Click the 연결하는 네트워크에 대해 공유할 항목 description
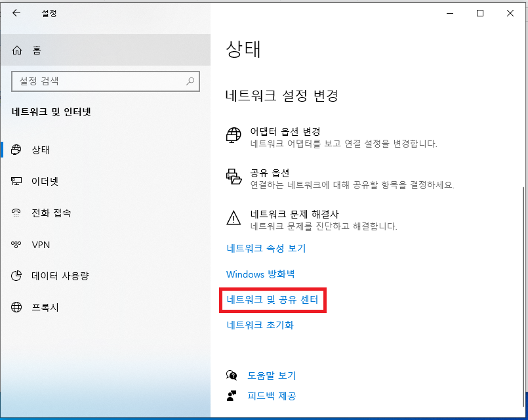Viewport: 528px width, 420px height. (x=352, y=185)
